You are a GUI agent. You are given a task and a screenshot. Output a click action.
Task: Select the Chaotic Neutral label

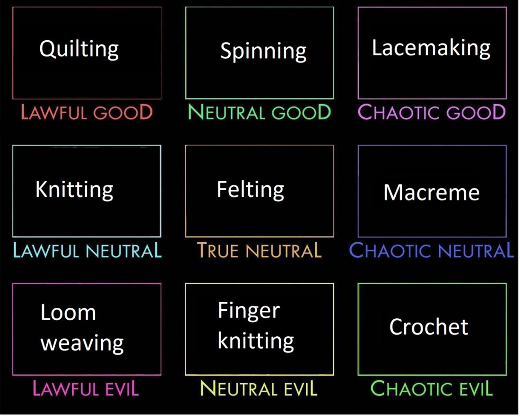tap(431, 251)
